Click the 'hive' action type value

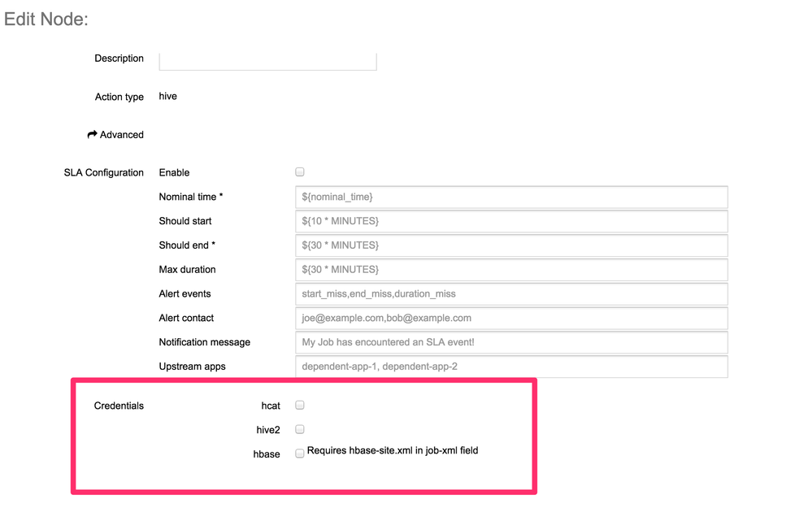168,96
